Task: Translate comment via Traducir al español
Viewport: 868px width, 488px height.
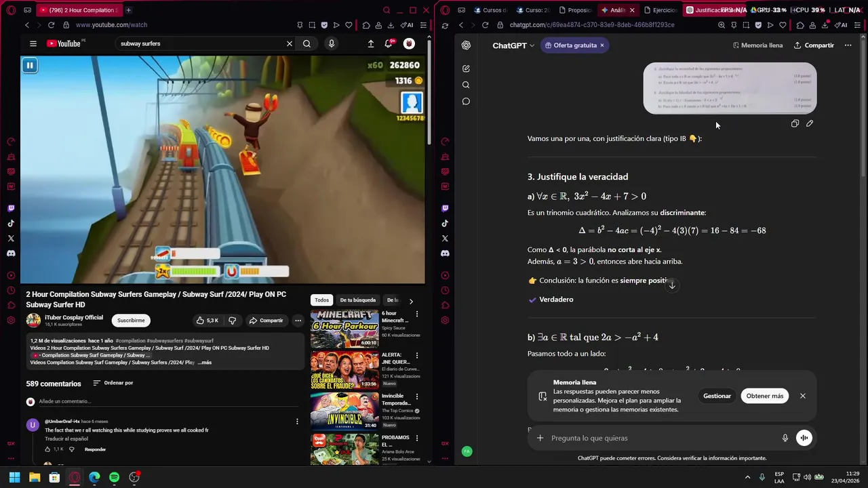Action: click(66, 439)
